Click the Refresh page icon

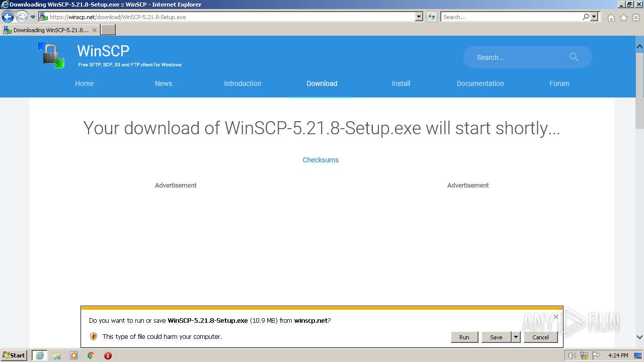tap(432, 17)
